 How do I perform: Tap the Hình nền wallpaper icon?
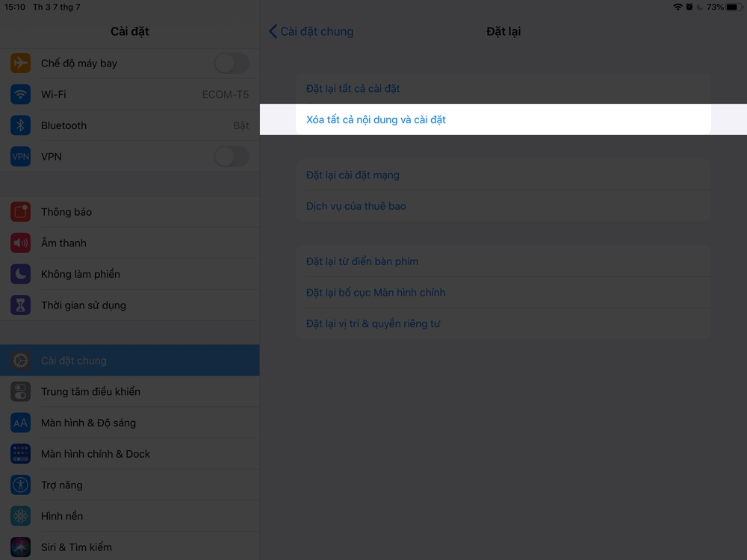pos(20,516)
